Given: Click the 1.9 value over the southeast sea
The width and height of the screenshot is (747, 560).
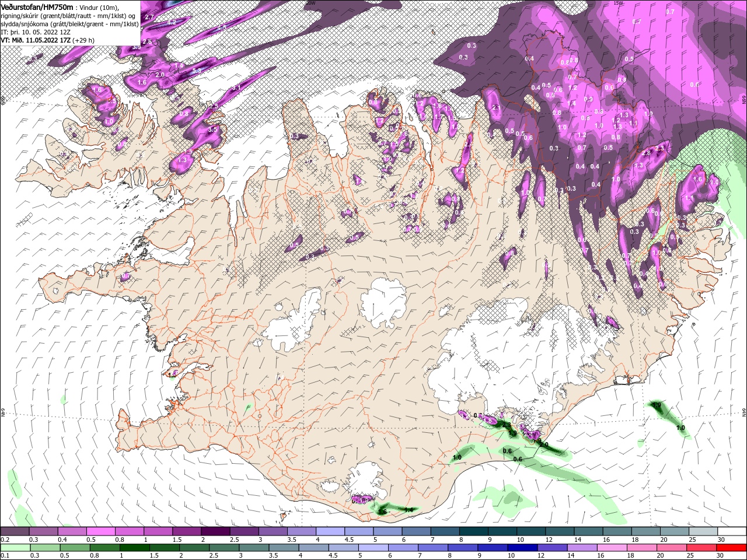Looking at the screenshot, I should coord(657,405).
